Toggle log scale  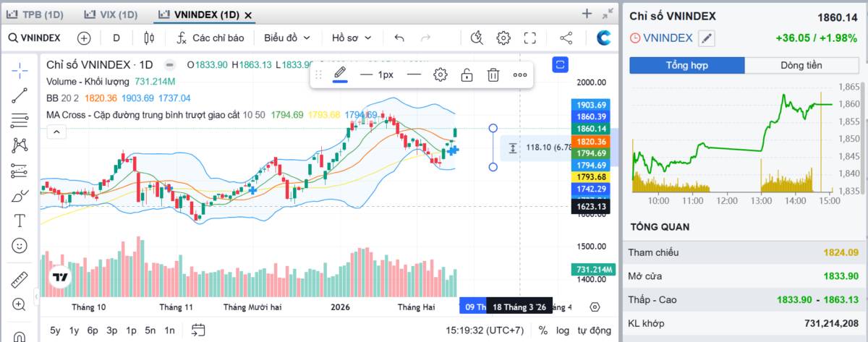[562, 330]
